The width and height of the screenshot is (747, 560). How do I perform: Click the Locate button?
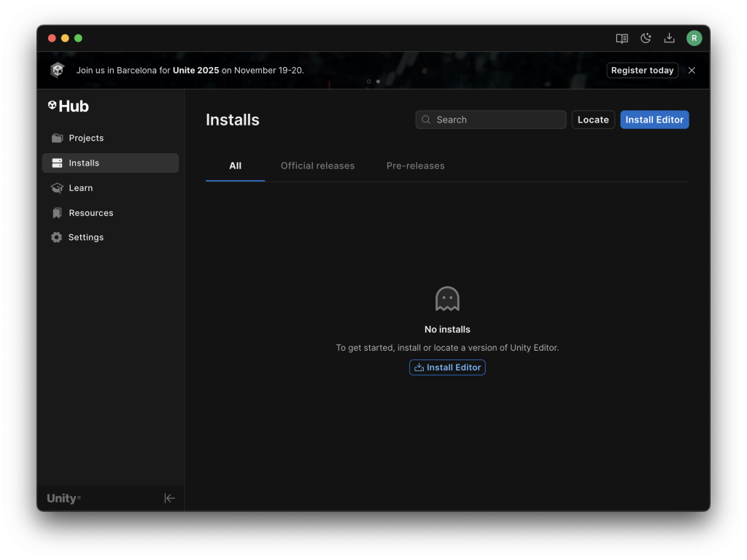tap(593, 120)
